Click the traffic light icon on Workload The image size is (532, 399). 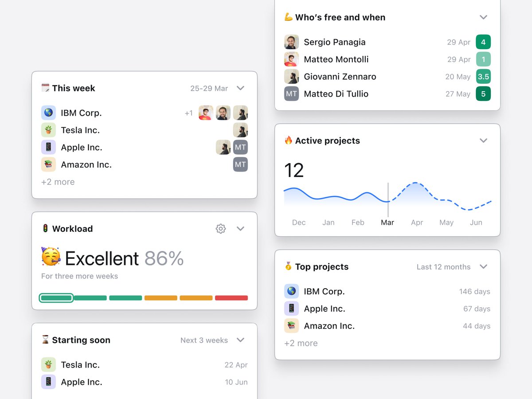point(44,229)
